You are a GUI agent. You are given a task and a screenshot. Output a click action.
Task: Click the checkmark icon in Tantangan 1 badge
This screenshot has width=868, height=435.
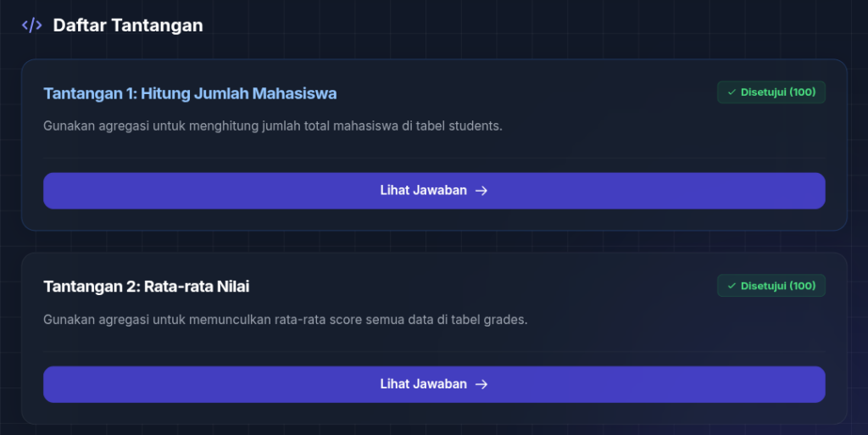point(732,92)
